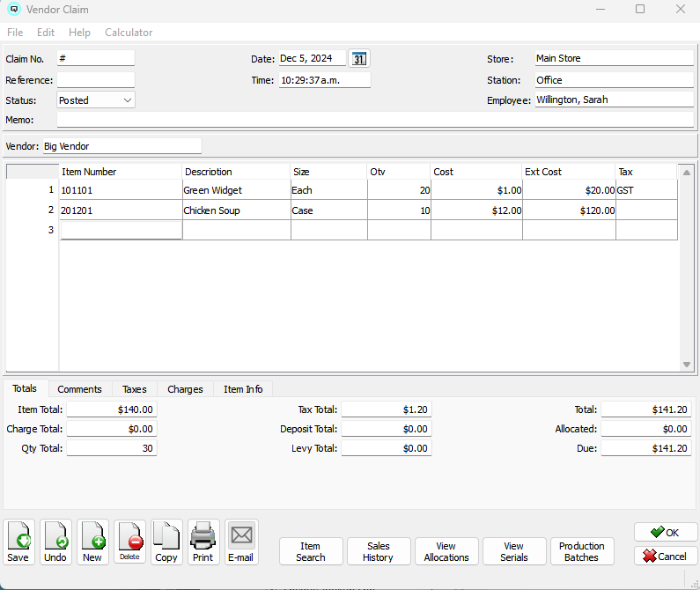The image size is (700, 590).
Task: Select the Chicken Soup description cell
Action: [x=237, y=210]
